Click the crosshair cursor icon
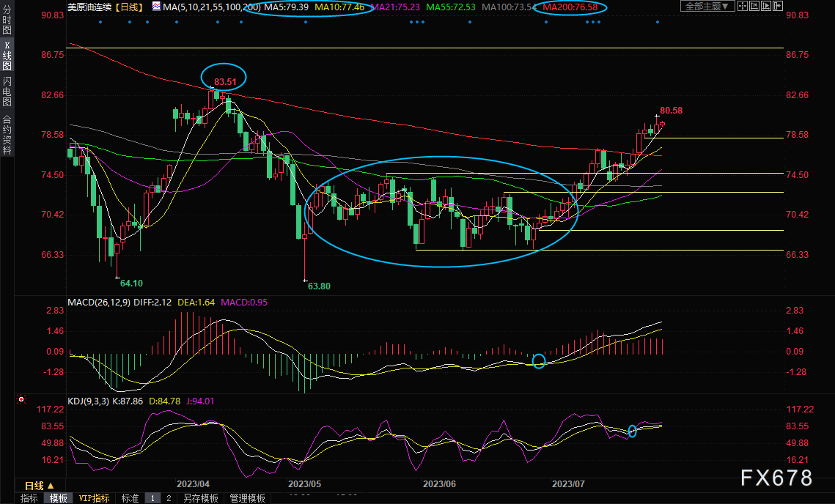This screenshot has height=504, width=835. click(743, 7)
